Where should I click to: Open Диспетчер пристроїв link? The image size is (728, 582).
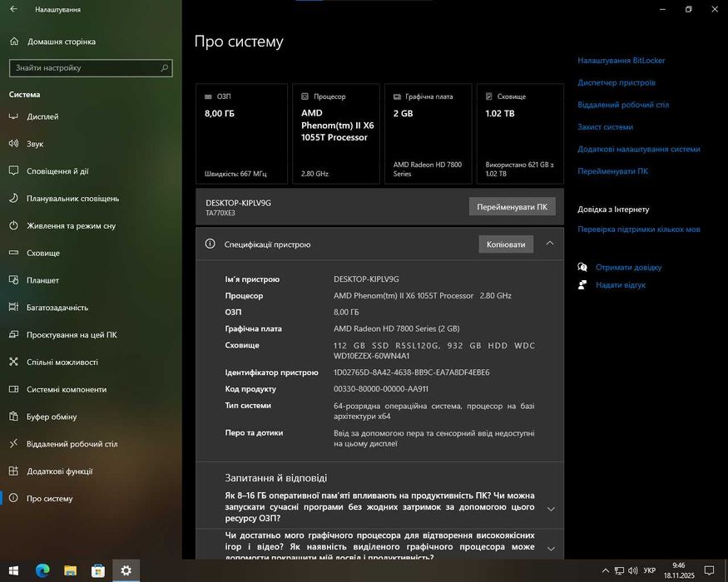coord(617,82)
